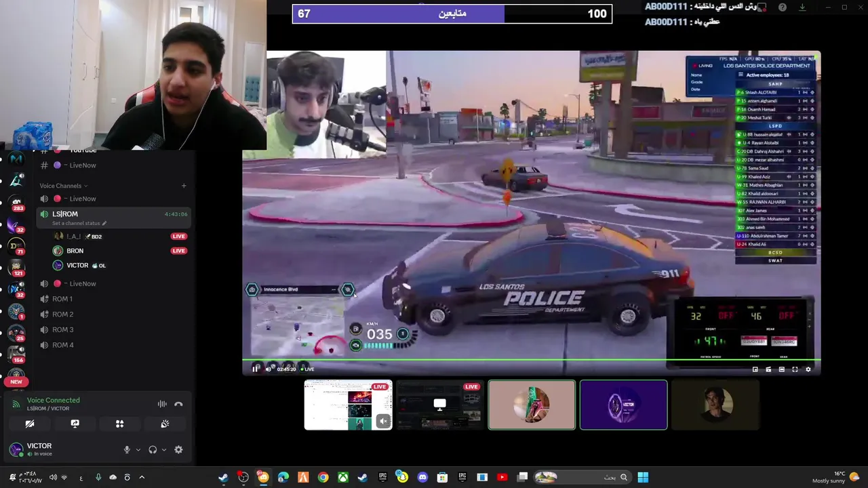
Task: Click the taskbar search box
Action: coord(582,477)
